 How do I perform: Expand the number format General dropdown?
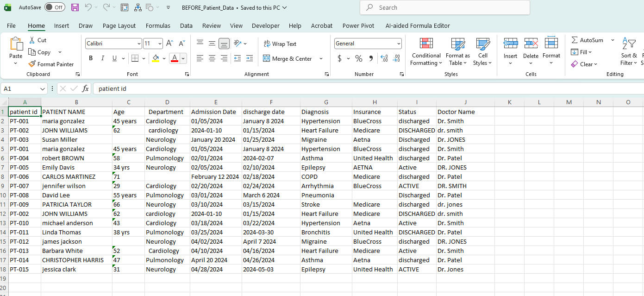tap(399, 44)
